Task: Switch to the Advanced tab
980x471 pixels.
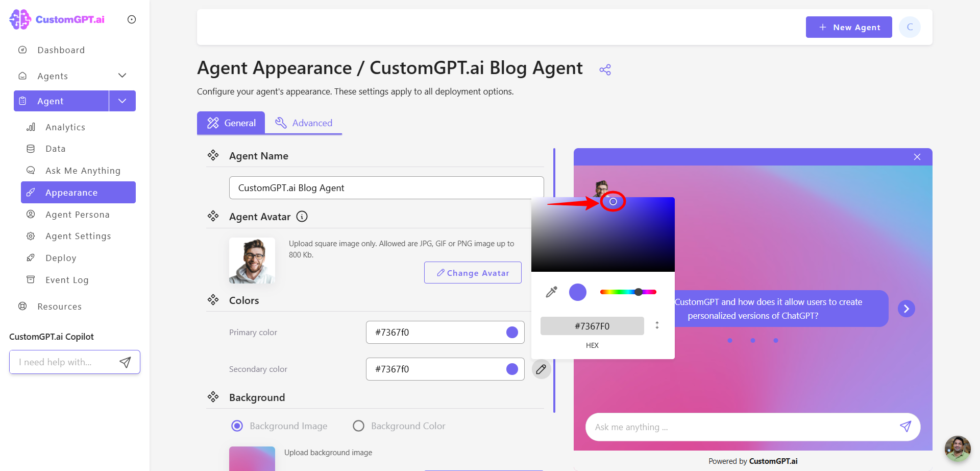Action: (x=304, y=123)
